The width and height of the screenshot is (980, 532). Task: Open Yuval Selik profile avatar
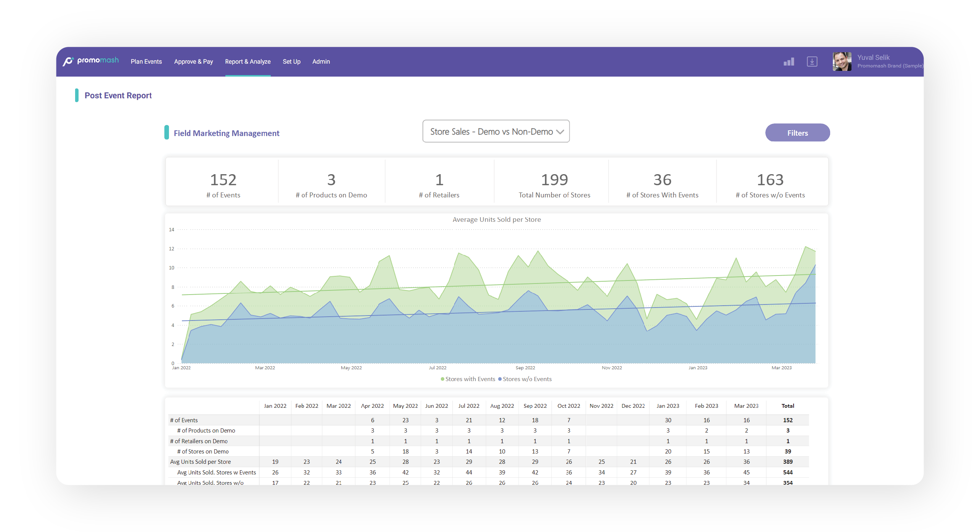[842, 61]
